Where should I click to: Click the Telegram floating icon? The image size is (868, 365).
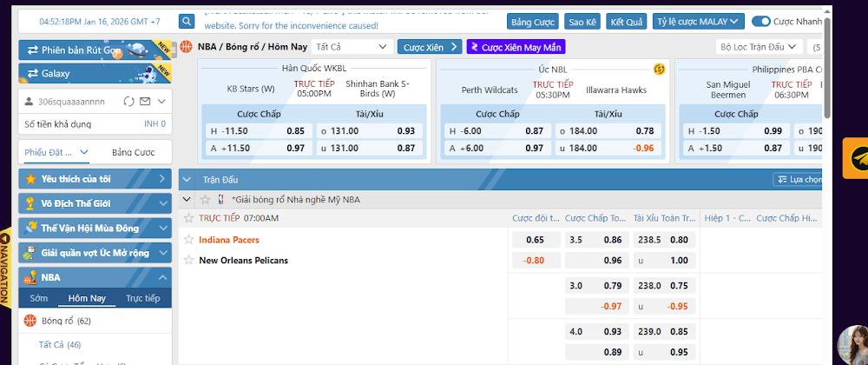point(855,157)
